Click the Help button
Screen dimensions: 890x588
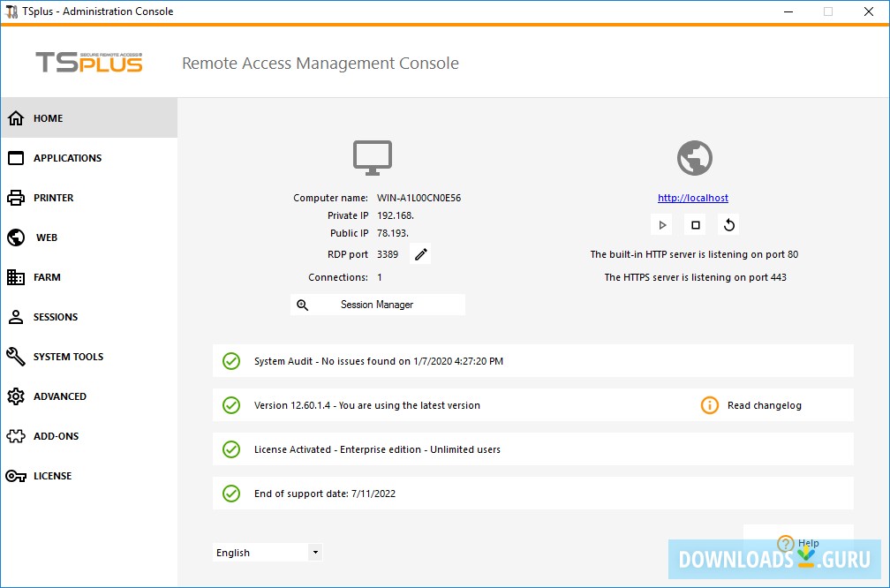798,542
